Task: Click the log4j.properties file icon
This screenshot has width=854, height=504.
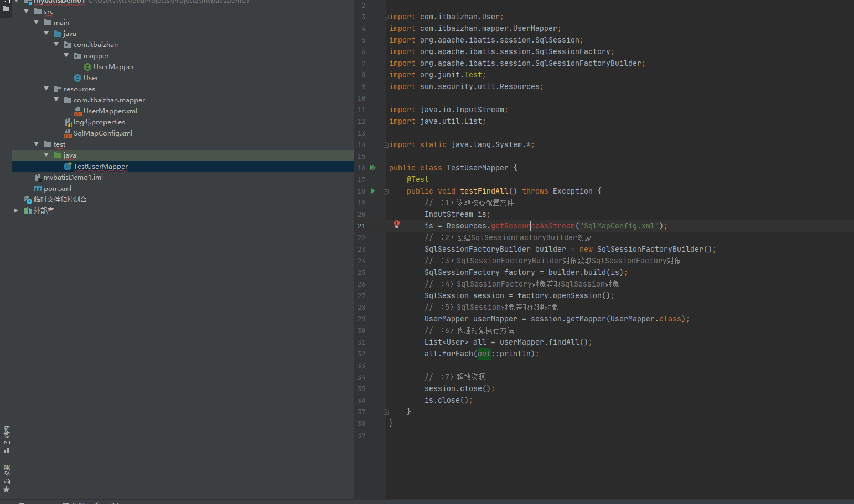Action: pos(68,122)
